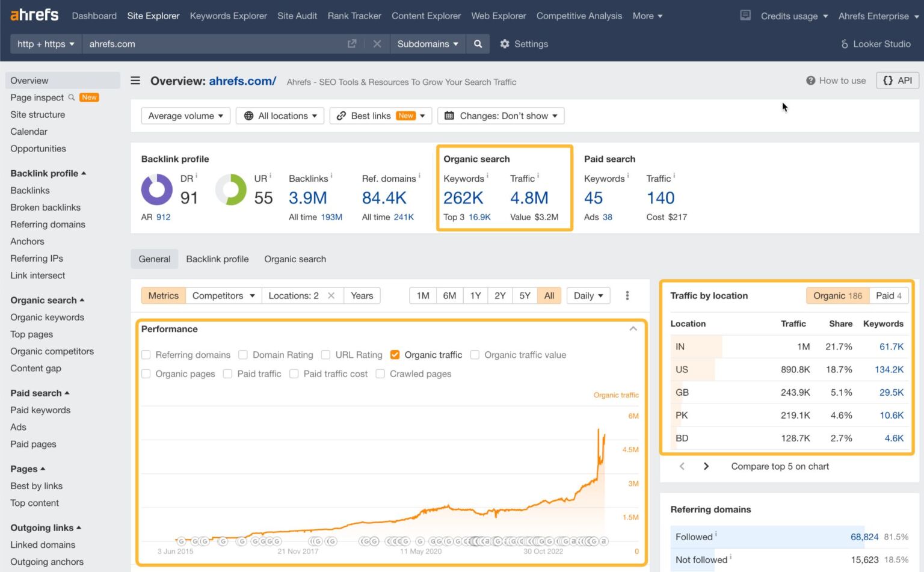Click the API button with braces icon
Image resolution: width=924 pixels, height=572 pixels.
(897, 80)
